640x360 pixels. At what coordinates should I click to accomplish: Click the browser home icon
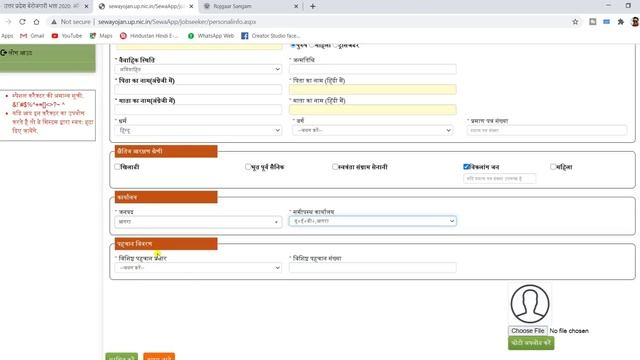pos(36,22)
